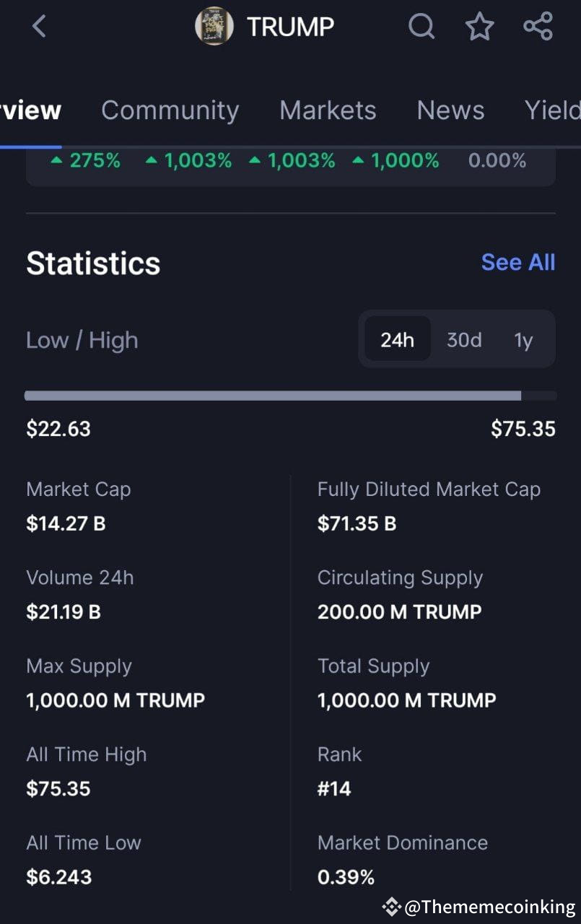Tap the TRUMP coin logo

click(214, 27)
